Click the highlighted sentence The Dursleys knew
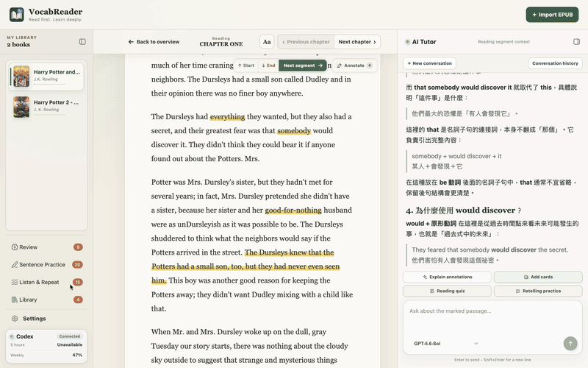The height and width of the screenshot is (368, 588). tap(245, 266)
